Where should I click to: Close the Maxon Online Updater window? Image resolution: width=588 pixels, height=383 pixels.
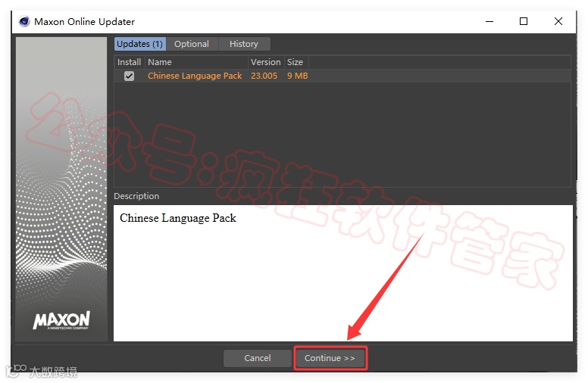[558, 21]
